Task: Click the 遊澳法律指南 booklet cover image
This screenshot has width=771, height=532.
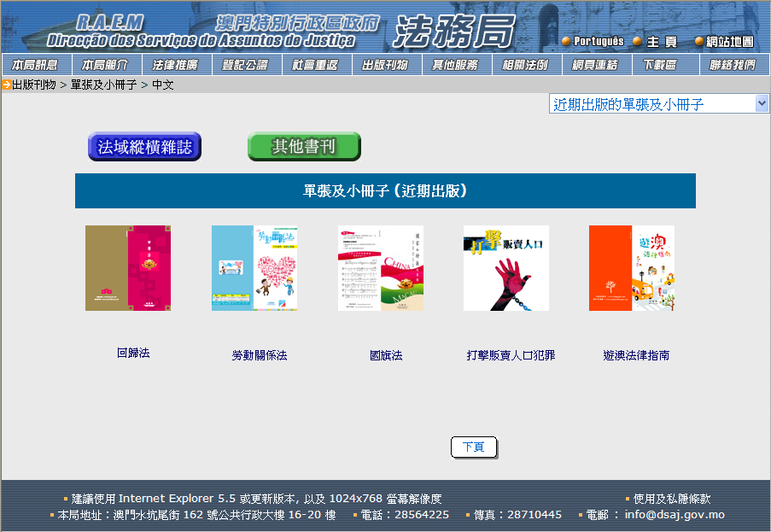Action: click(632, 268)
